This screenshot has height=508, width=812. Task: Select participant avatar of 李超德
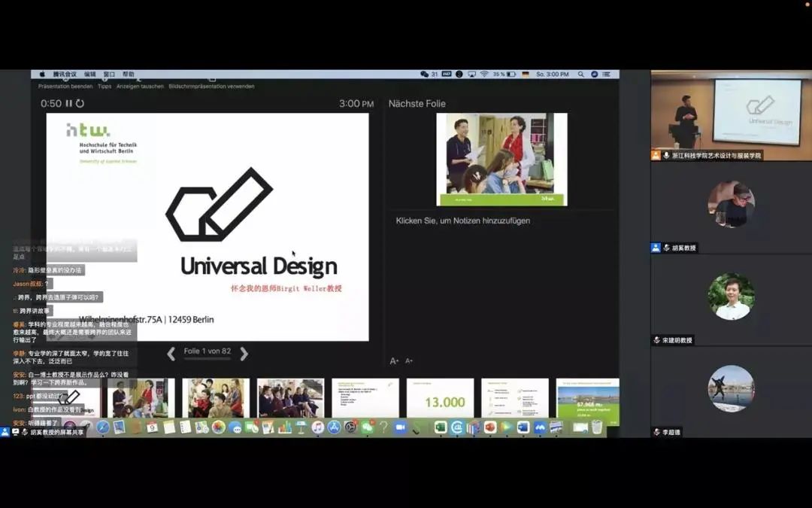click(732, 389)
